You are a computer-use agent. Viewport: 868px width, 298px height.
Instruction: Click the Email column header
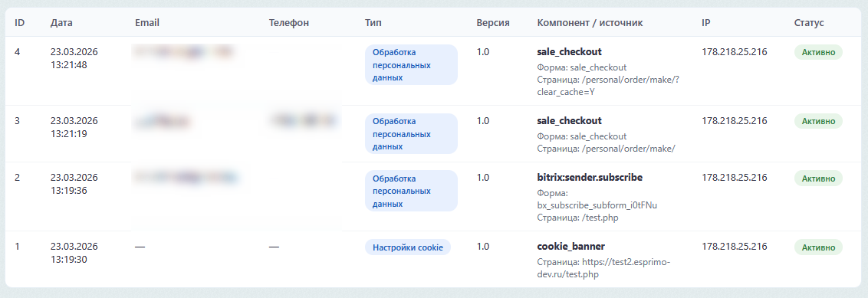point(146,23)
